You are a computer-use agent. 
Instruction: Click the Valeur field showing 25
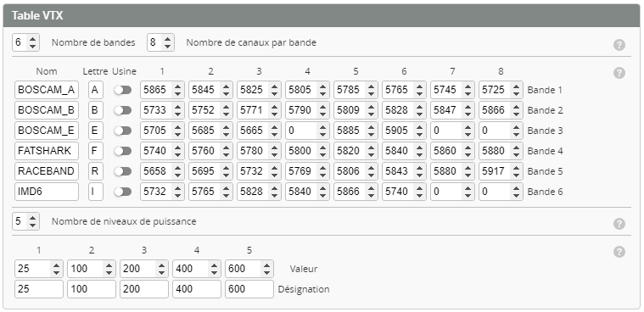click(39, 269)
